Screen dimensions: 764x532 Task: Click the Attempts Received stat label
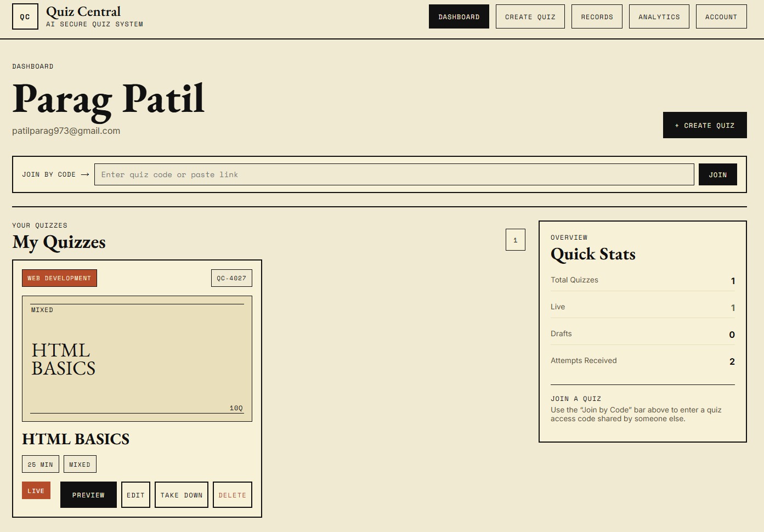point(584,360)
